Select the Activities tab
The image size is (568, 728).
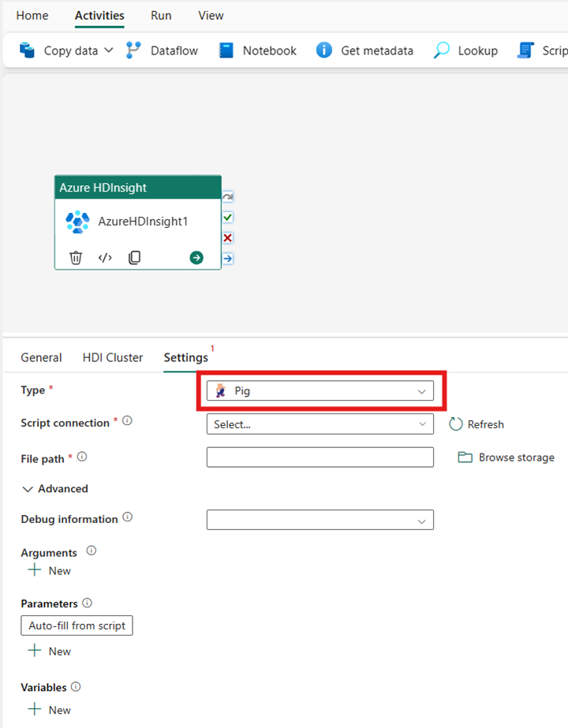(x=99, y=15)
